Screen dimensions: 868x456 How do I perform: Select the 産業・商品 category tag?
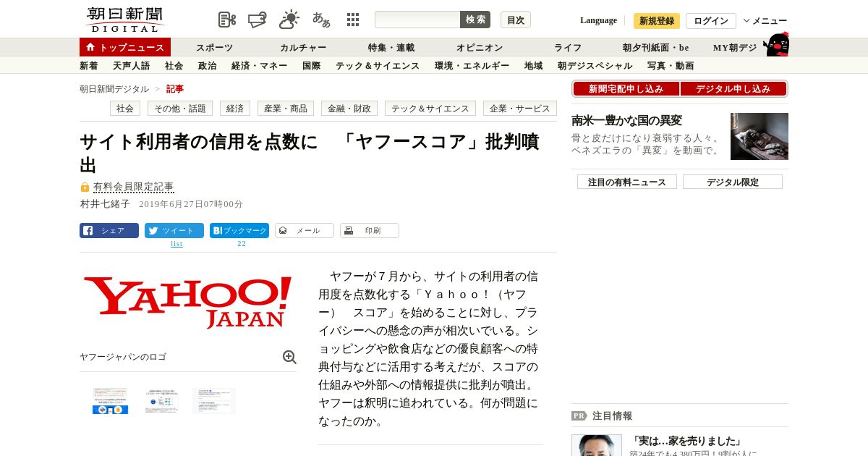(286, 108)
